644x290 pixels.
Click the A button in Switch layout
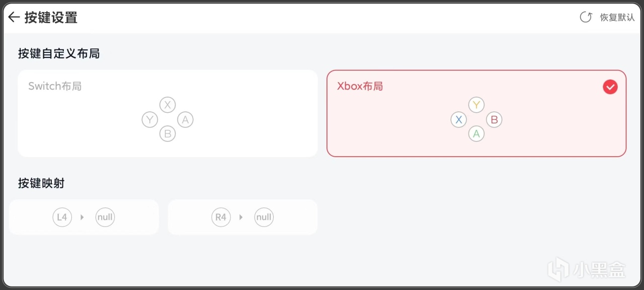(185, 120)
